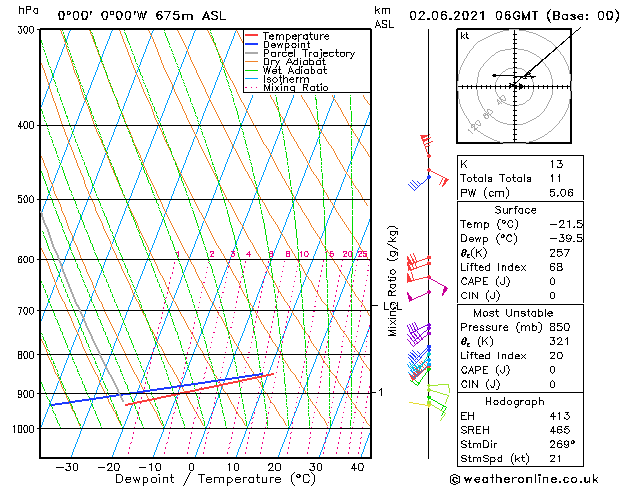Click the gray Parcel Trajectory legend line sample
Viewport: 629px width, 486px height.
pyautogui.click(x=252, y=53)
